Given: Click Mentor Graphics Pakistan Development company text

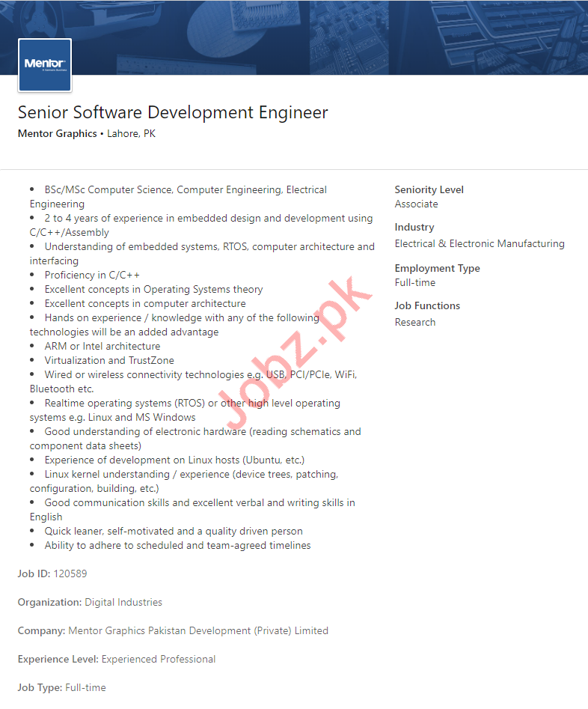Looking at the screenshot, I should coord(197,631).
